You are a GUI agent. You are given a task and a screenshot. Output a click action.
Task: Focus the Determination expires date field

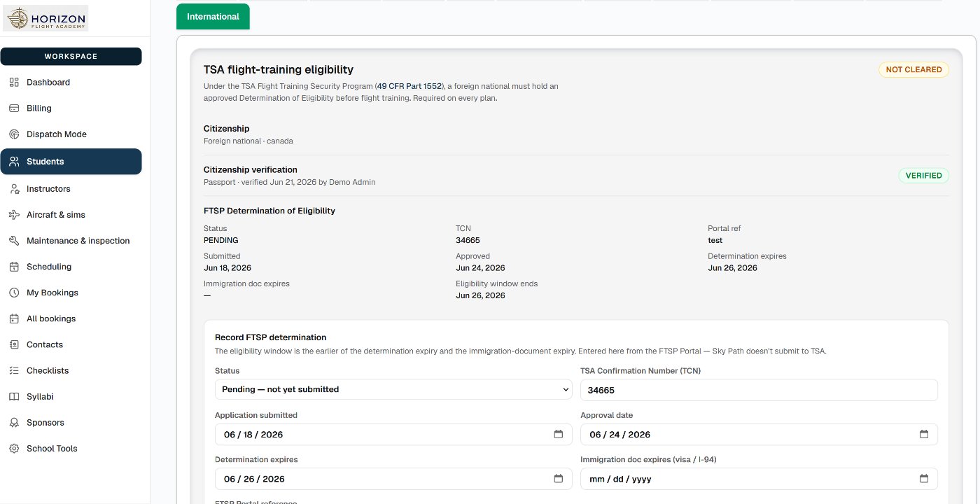coord(393,479)
